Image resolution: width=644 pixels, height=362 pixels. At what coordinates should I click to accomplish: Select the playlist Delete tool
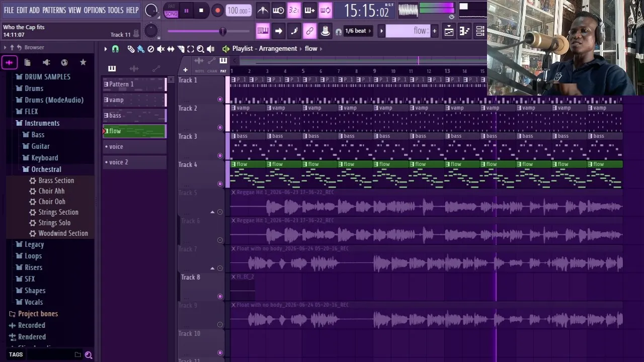[x=151, y=49]
